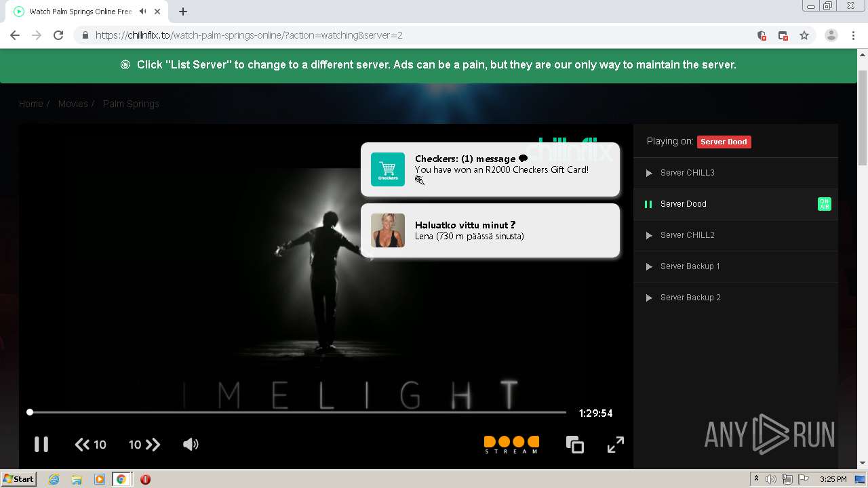This screenshot has height=488, width=868.
Task: Open the system volume tray icon
Action: pyautogui.click(x=771, y=479)
